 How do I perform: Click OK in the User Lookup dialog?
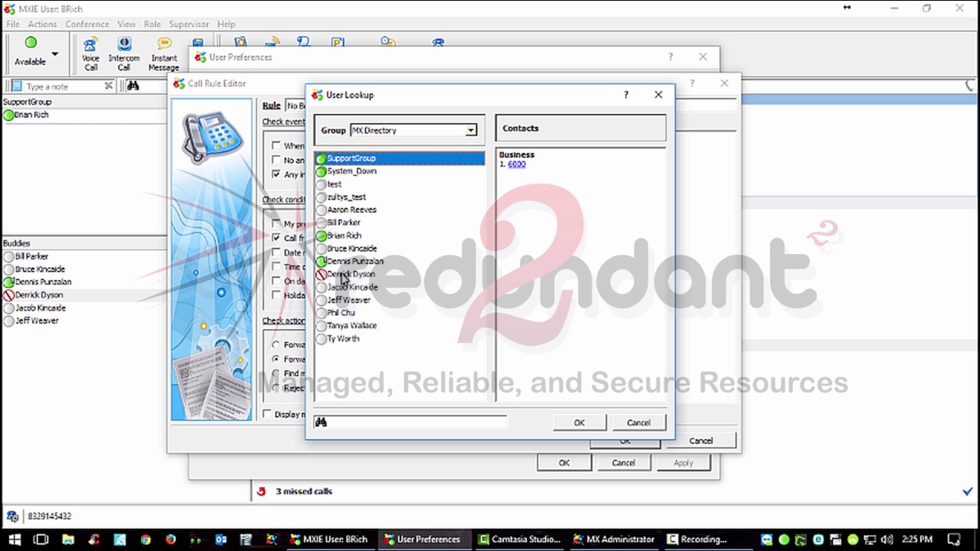[580, 422]
